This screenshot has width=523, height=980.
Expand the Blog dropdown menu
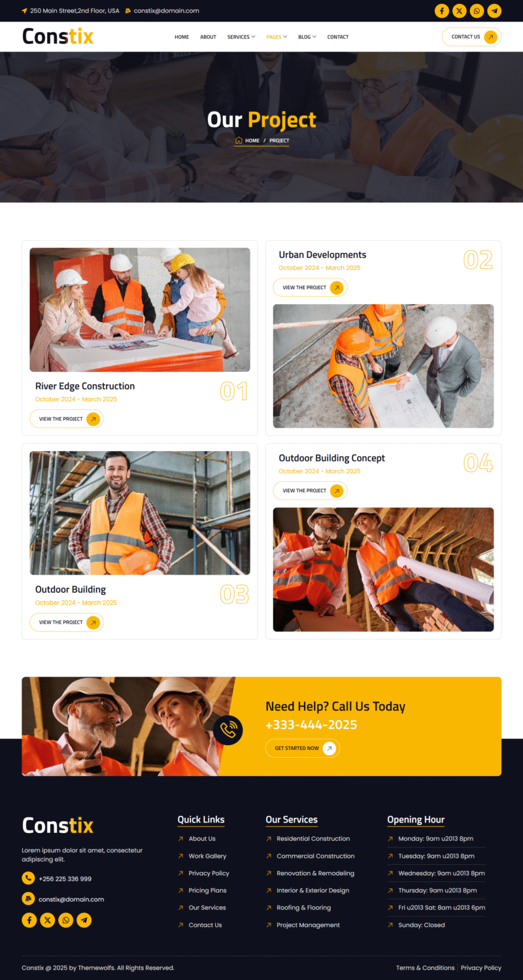click(x=307, y=37)
